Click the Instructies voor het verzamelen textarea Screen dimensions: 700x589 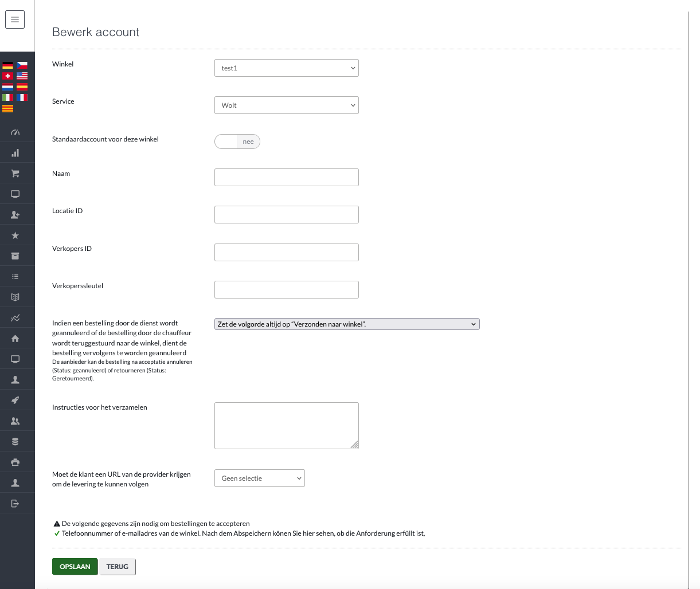point(286,425)
